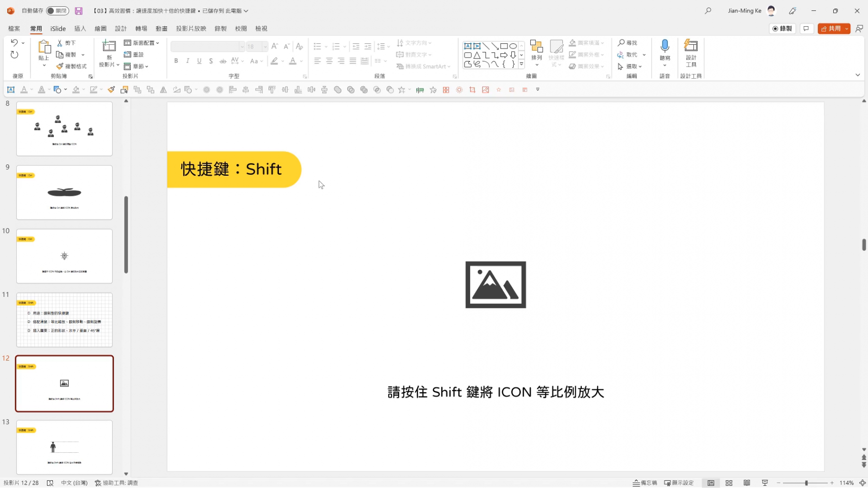Select the Oval shape in shapes gallery

tap(513, 46)
